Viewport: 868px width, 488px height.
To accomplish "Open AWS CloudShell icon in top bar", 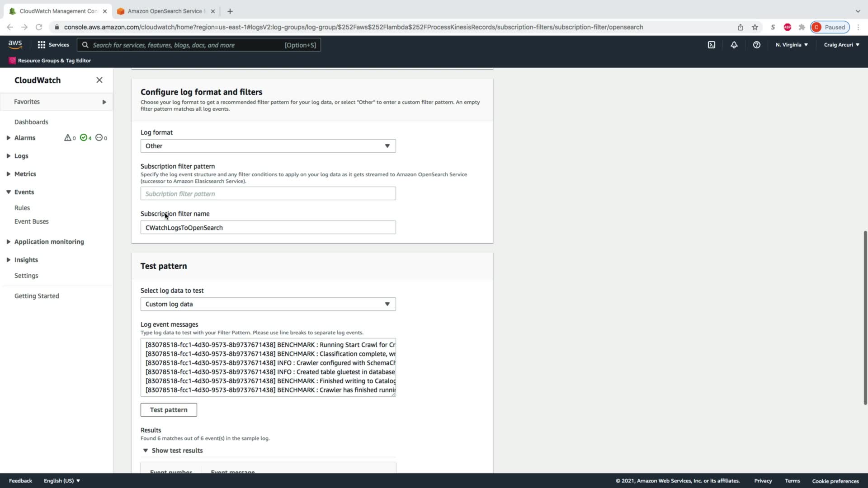I will 711,45.
